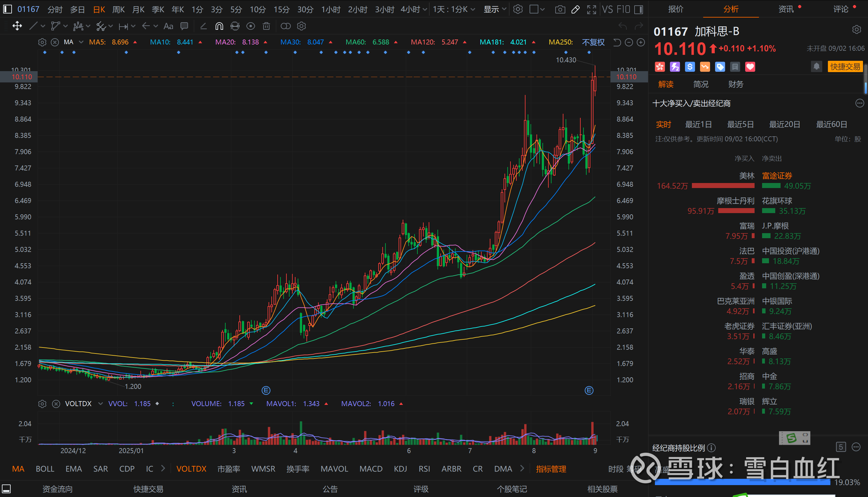This screenshot has width=868, height=497.
Task: Open the MA indicator selector dropdown
Action: click(x=81, y=42)
